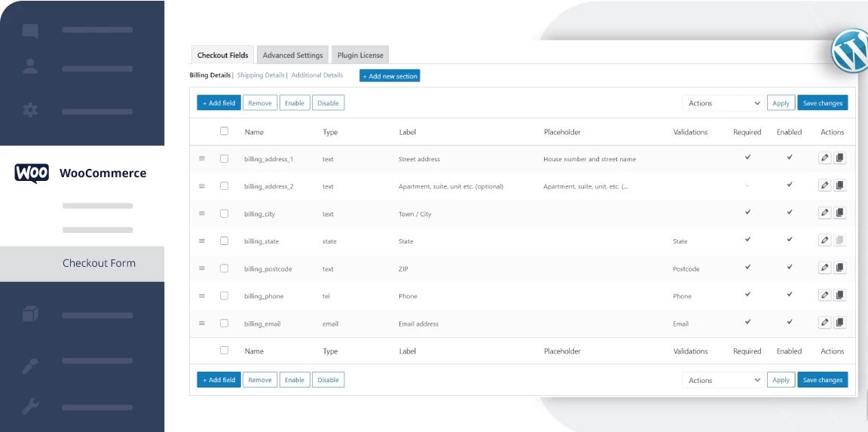Screen dimensions: 868x432
Task: Click the top Save changes button
Action: point(823,103)
